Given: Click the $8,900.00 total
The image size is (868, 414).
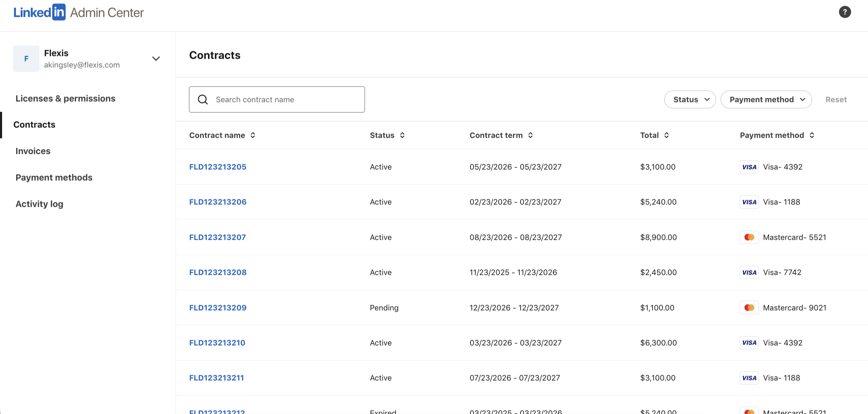Looking at the screenshot, I should (x=658, y=237).
